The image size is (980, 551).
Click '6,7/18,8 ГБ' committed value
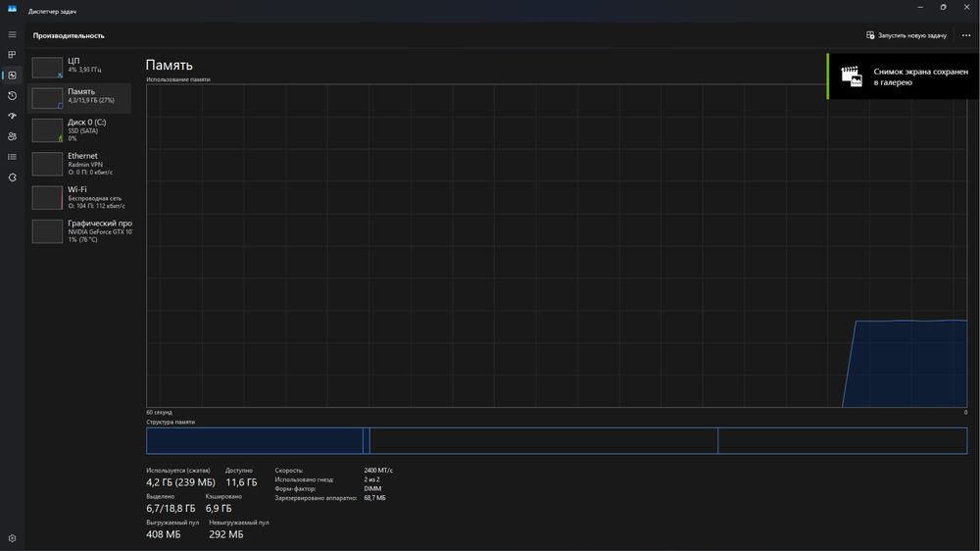[171, 509]
